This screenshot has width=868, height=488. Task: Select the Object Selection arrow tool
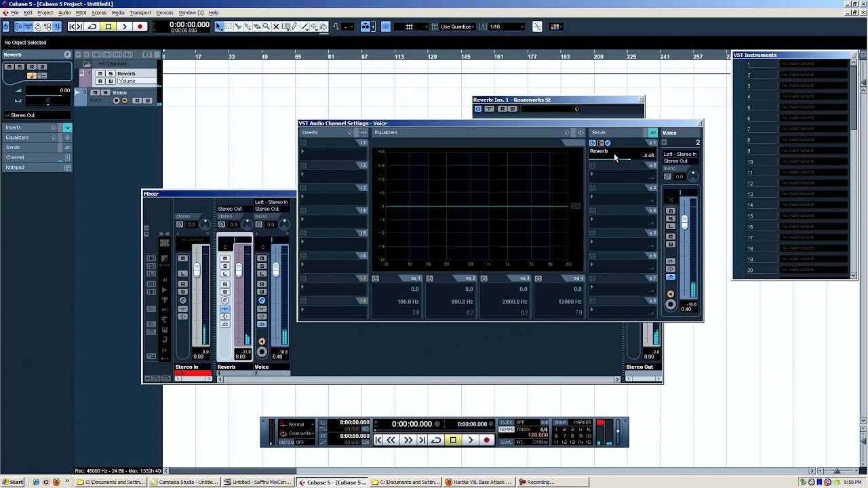pyautogui.click(x=219, y=26)
